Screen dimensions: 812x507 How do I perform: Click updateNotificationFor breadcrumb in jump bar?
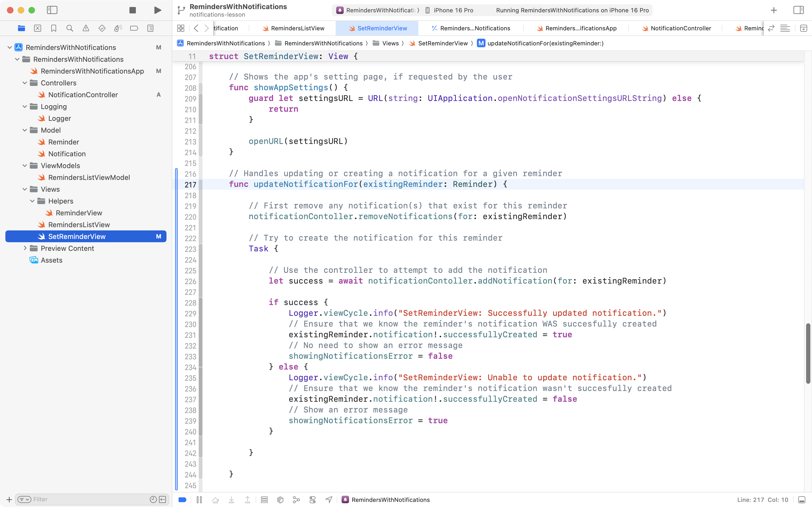click(545, 43)
